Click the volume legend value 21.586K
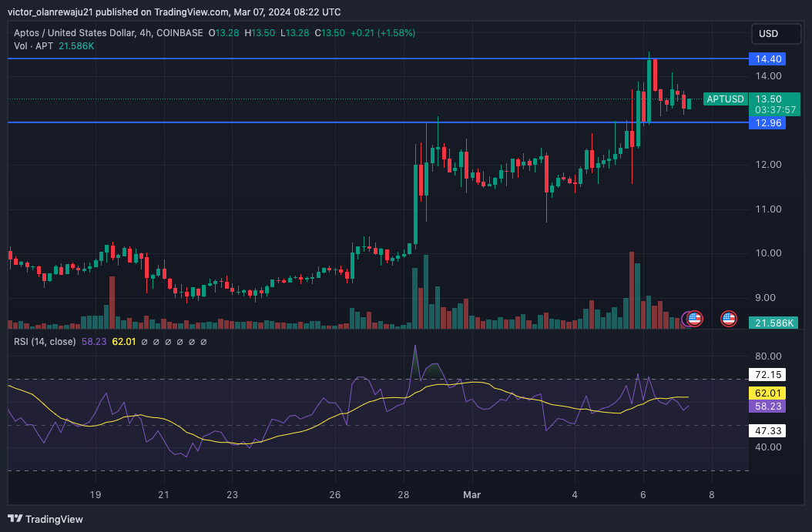 click(x=76, y=46)
